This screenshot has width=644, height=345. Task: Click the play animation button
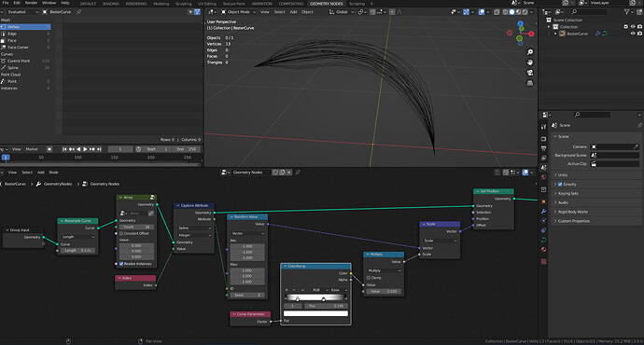click(x=85, y=149)
